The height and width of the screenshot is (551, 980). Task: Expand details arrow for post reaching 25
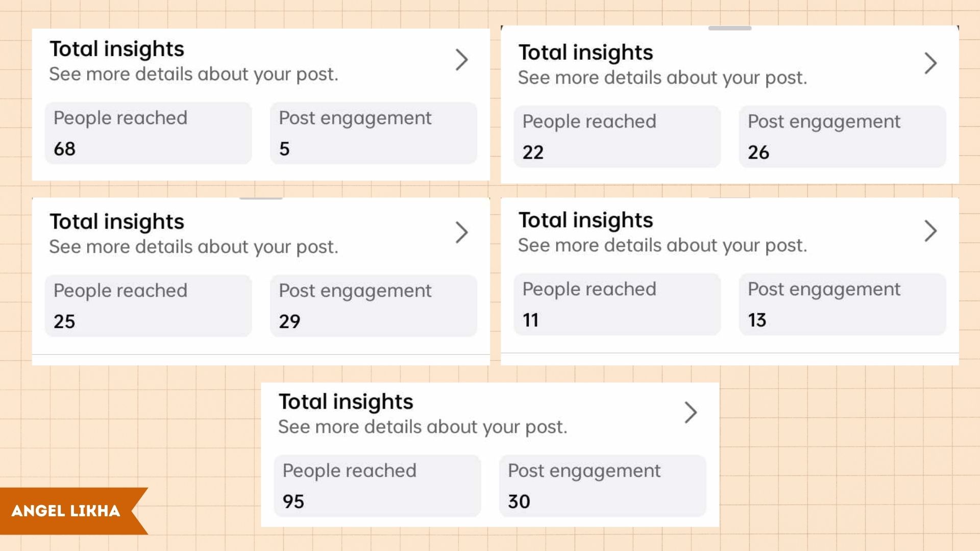point(461,233)
